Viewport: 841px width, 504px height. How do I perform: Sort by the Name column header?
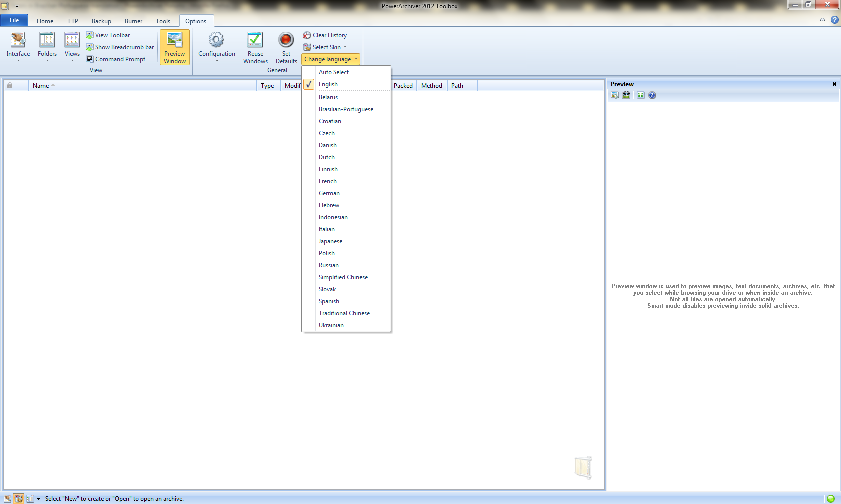pyautogui.click(x=41, y=86)
